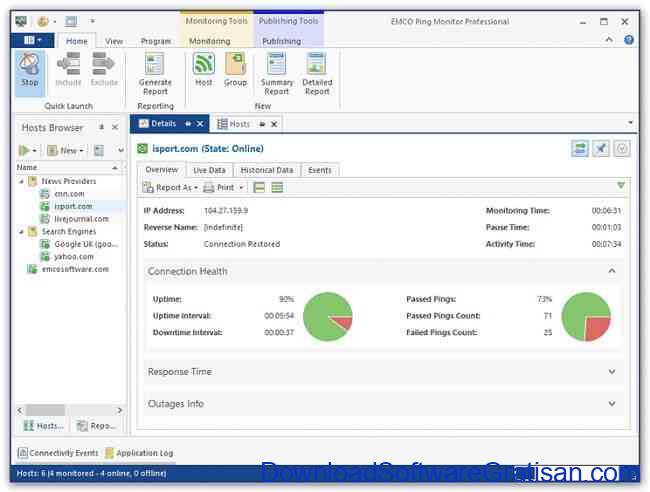This screenshot has width=650, height=492.
Task: Open the Connectivity Events panel
Action: coord(58,453)
